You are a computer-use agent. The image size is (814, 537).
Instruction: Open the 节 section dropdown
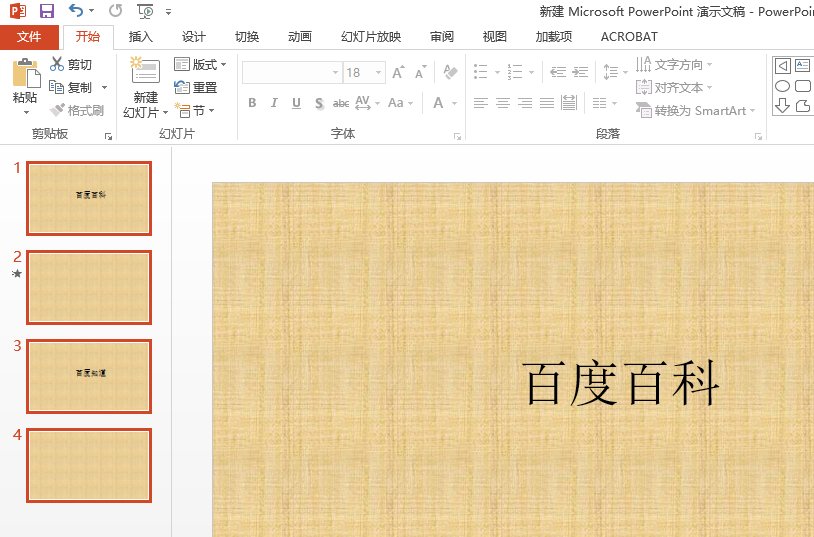coord(194,110)
